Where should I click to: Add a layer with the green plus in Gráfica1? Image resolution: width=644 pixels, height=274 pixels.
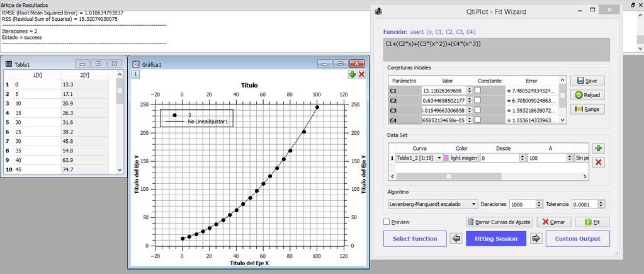(x=353, y=74)
